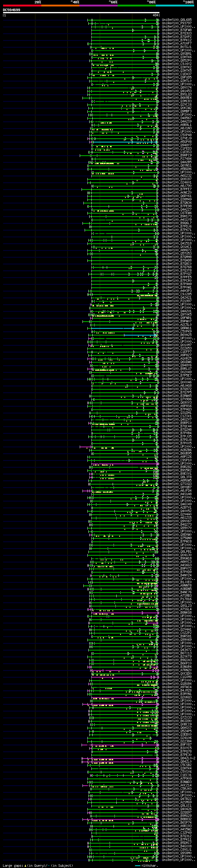Select subject label UniRef100_B5DMI7
The image size is (197, 868).
tap(177, 843)
